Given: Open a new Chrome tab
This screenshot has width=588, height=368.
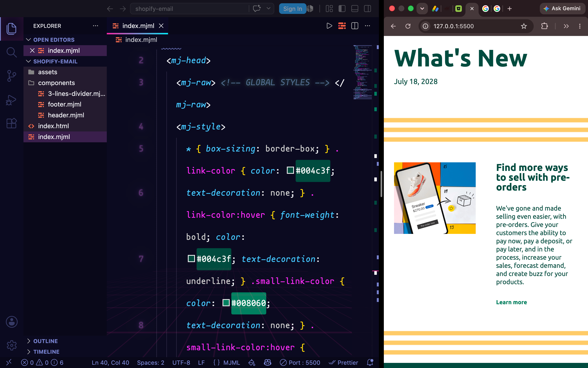Looking at the screenshot, I should [x=510, y=9].
